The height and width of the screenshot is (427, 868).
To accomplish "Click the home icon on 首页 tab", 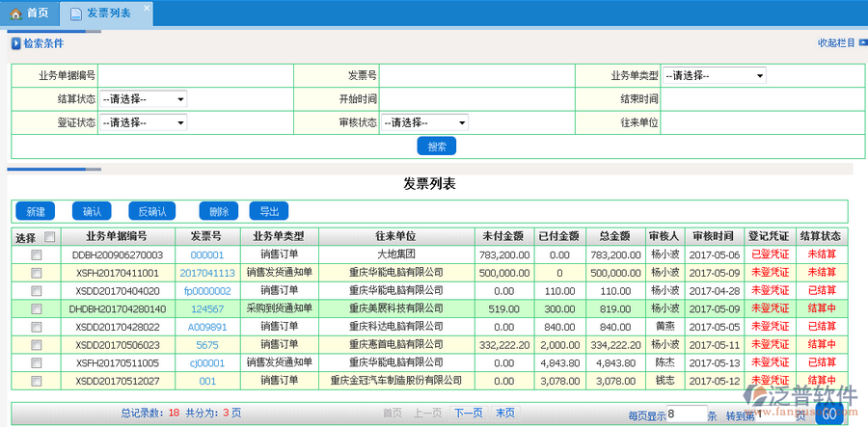I will point(15,13).
